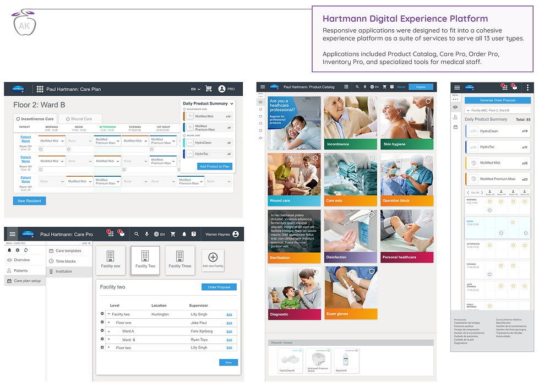Click the settings gear in Care Pro sidebar
539x392 pixels.
[18, 251]
